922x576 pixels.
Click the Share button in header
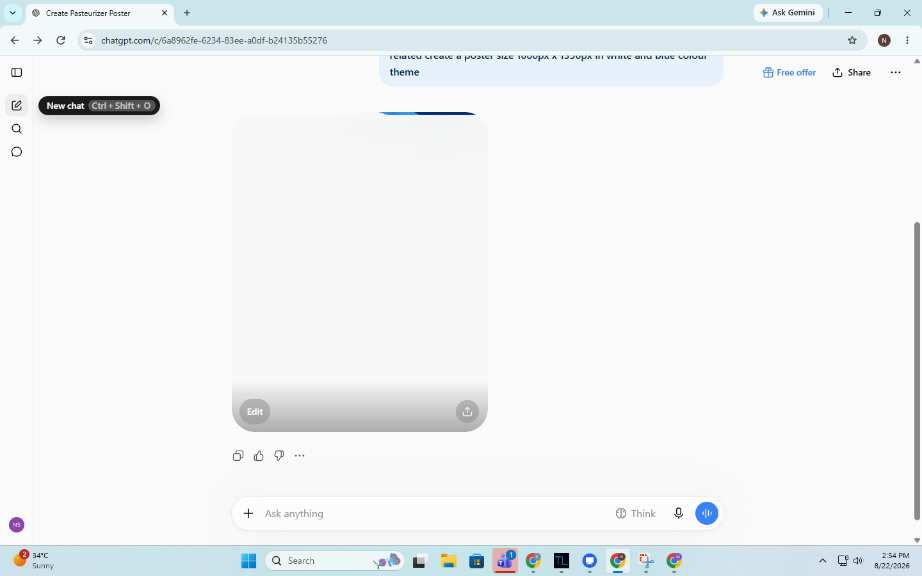[x=851, y=73]
